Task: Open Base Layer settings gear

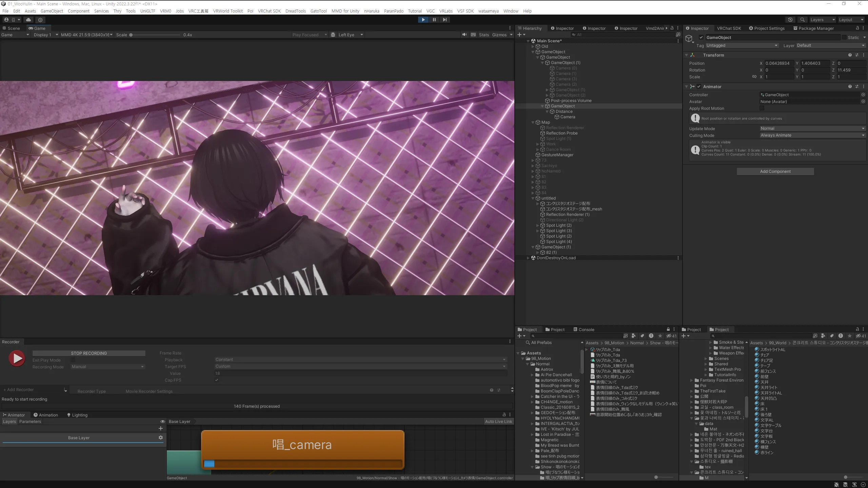Action: click(161, 438)
